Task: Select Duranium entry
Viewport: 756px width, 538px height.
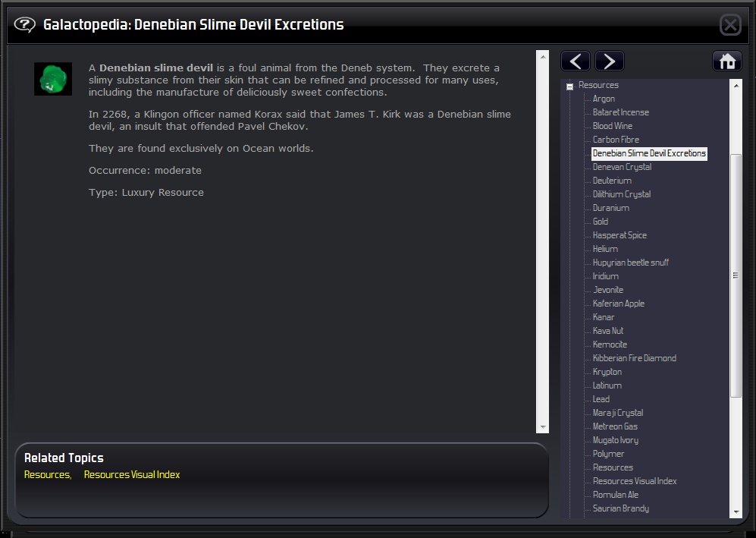Action: [611, 208]
